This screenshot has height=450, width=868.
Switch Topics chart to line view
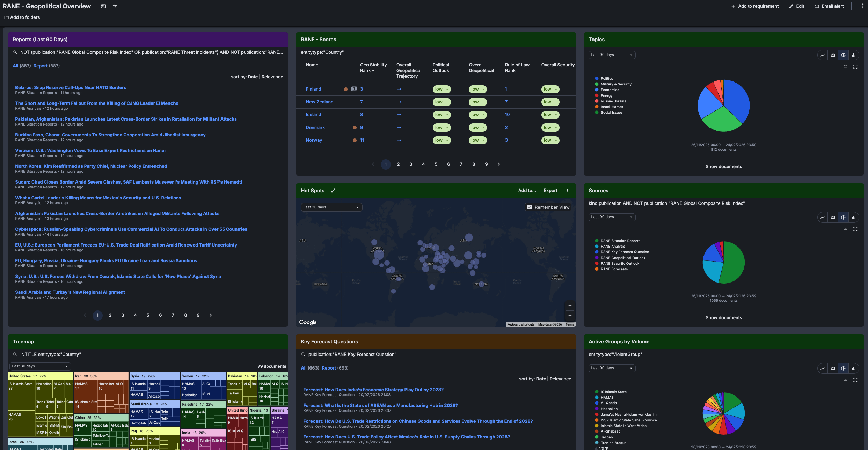tap(823, 55)
